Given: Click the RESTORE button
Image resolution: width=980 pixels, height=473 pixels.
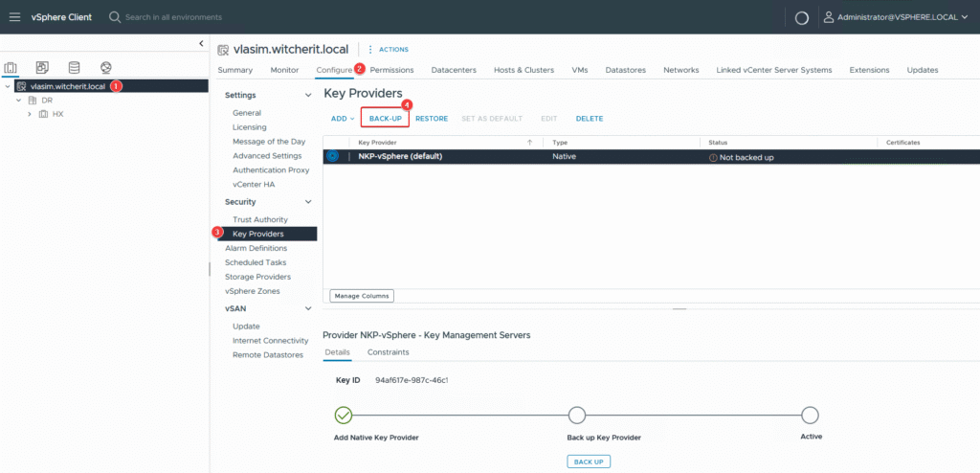Looking at the screenshot, I should pos(432,119).
